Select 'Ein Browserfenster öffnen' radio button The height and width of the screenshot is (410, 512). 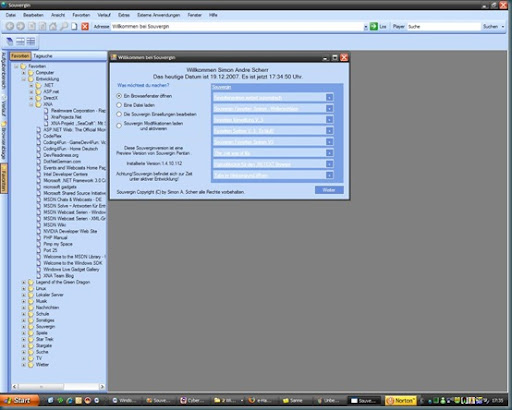coord(119,96)
